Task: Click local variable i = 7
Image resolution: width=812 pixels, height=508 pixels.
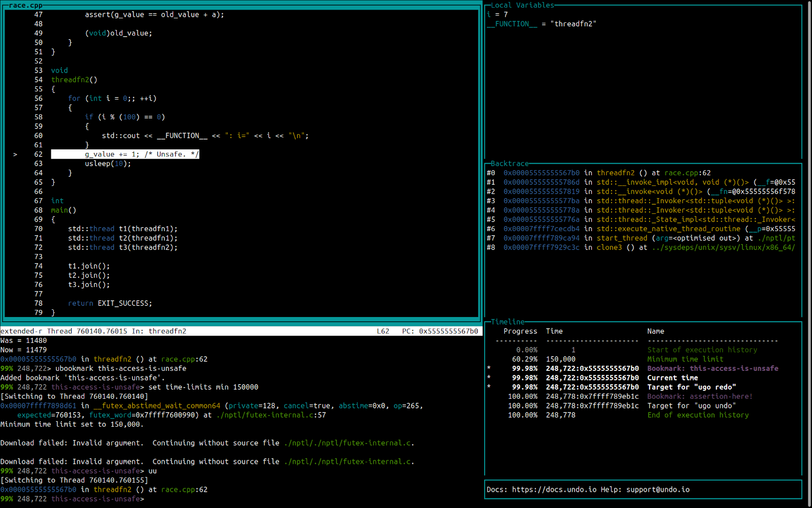Action: pos(497,15)
